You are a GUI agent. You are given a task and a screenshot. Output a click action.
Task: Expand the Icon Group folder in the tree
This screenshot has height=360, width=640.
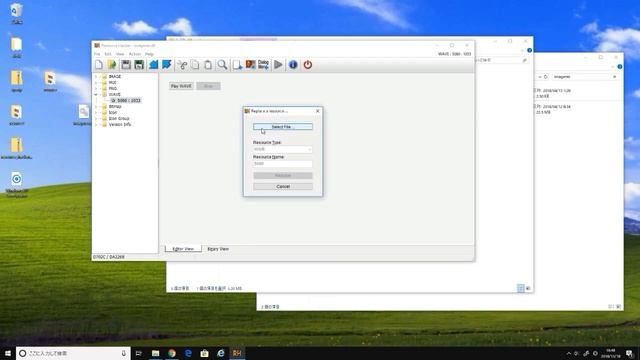coord(96,118)
